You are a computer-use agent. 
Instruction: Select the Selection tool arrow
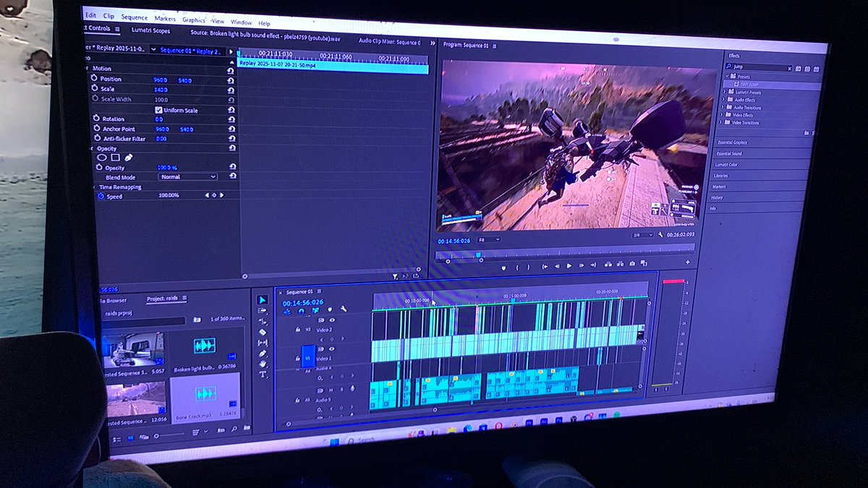tap(262, 299)
